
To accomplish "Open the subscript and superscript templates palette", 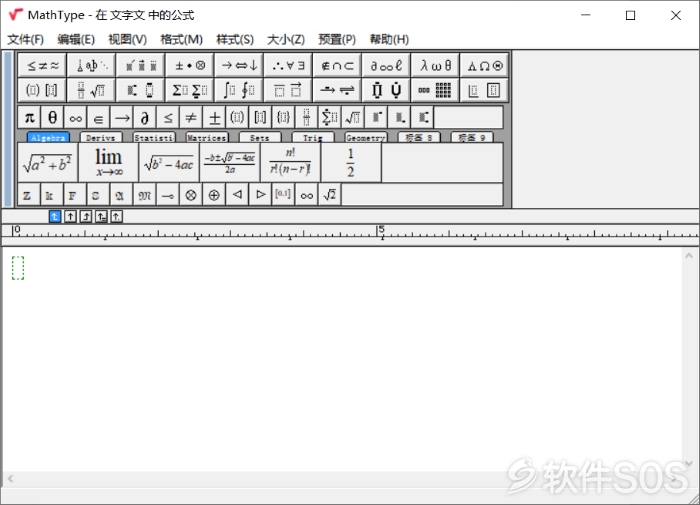I will [141, 90].
